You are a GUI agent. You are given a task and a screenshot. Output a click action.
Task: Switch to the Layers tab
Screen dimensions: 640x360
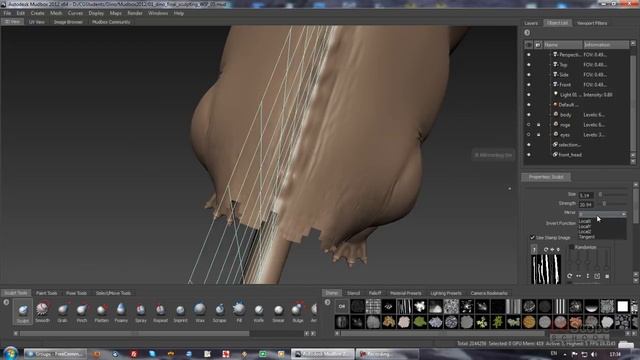point(531,23)
